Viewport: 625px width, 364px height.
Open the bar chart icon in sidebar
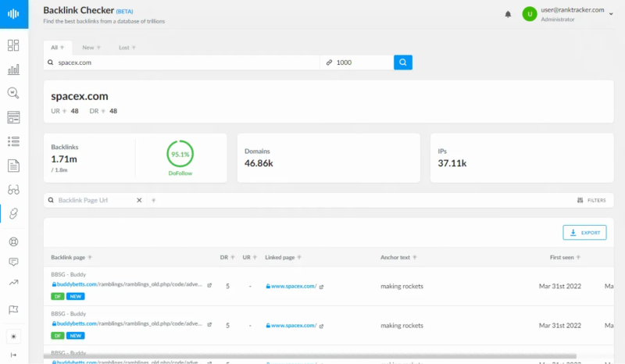click(x=13, y=70)
